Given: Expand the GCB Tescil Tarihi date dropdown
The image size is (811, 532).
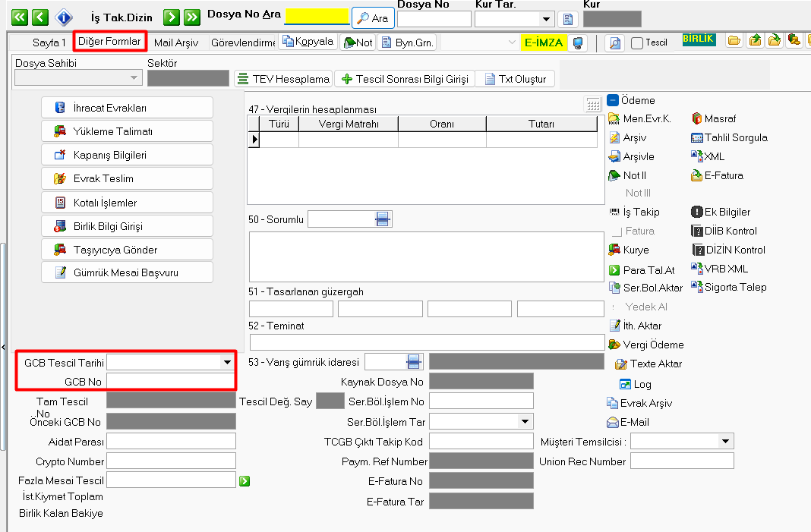Looking at the screenshot, I should tap(226, 363).
